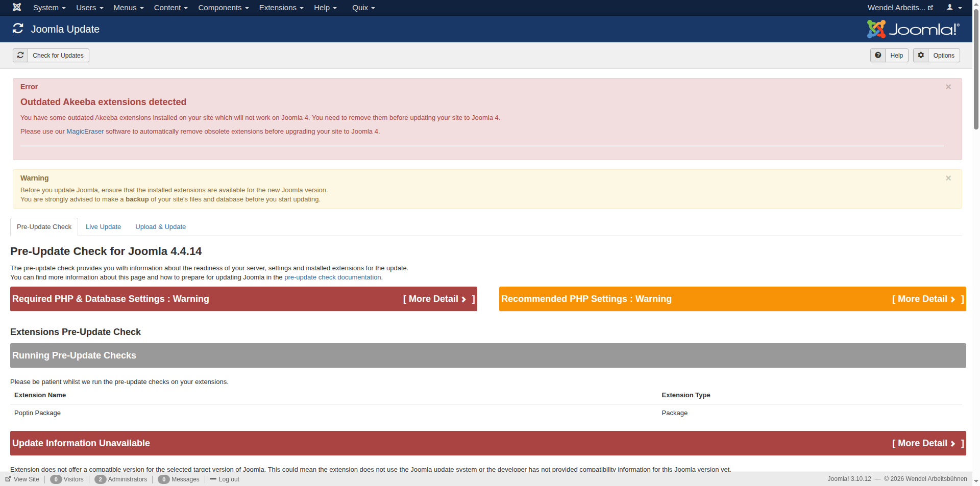Click the Joomla icon at the far left of the menu bar

[17, 7]
